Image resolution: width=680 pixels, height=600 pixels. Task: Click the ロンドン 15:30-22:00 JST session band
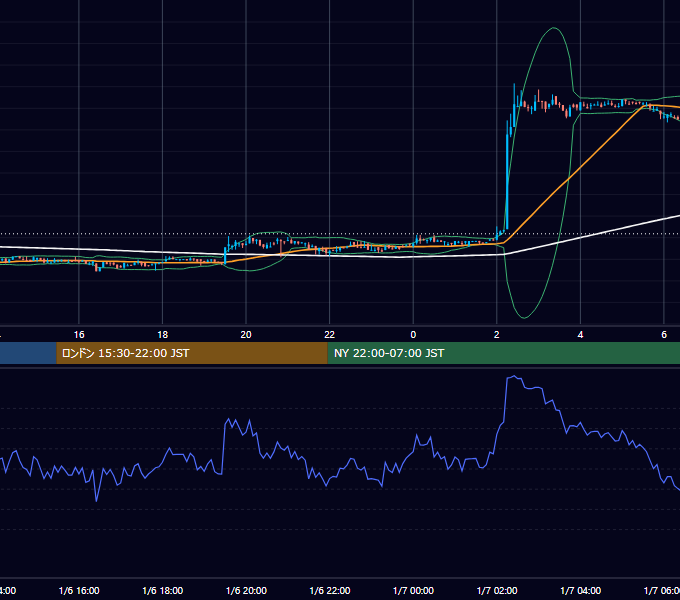192,353
